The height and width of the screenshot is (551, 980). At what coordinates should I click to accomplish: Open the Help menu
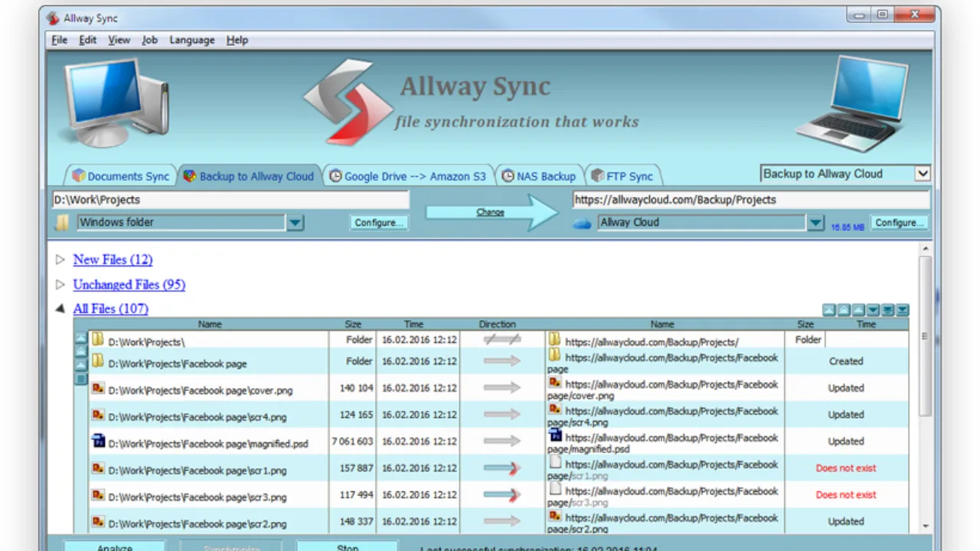pyautogui.click(x=237, y=40)
